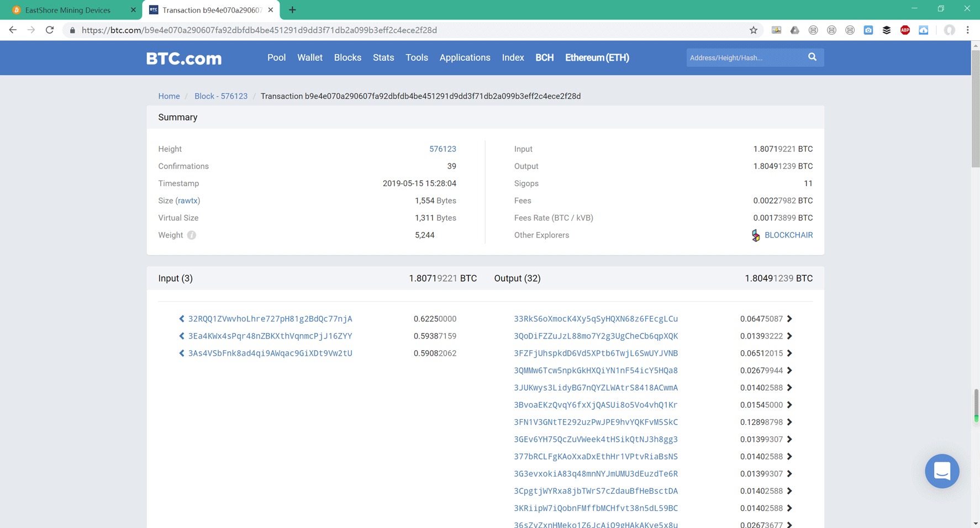
Task: Open the chat support bubble
Action: (x=942, y=471)
